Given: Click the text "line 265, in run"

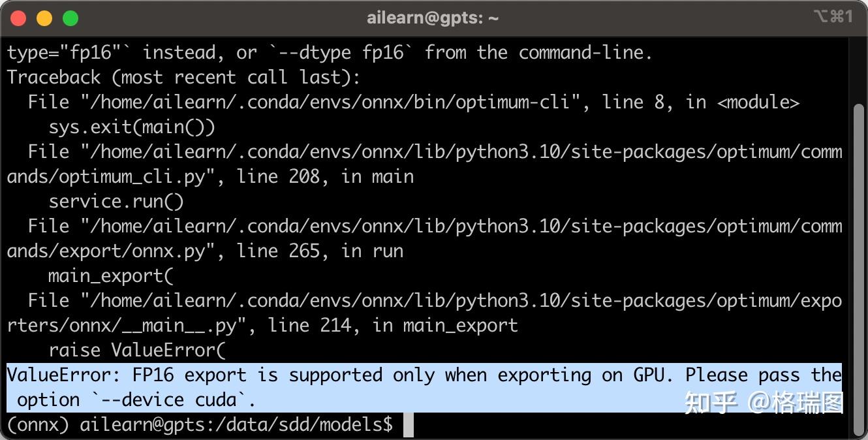Looking at the screenshot, I should 320,251.
